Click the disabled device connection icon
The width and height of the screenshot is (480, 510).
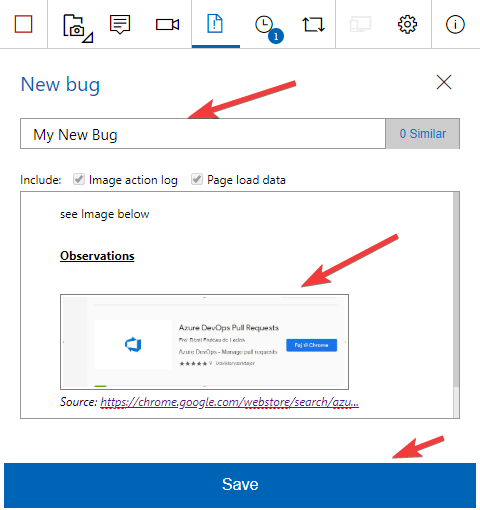360,24
